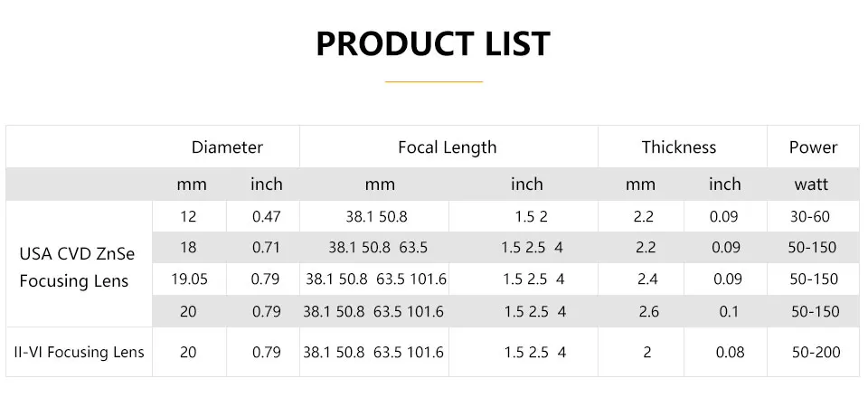Click the Power column header

tap(813, 147)
